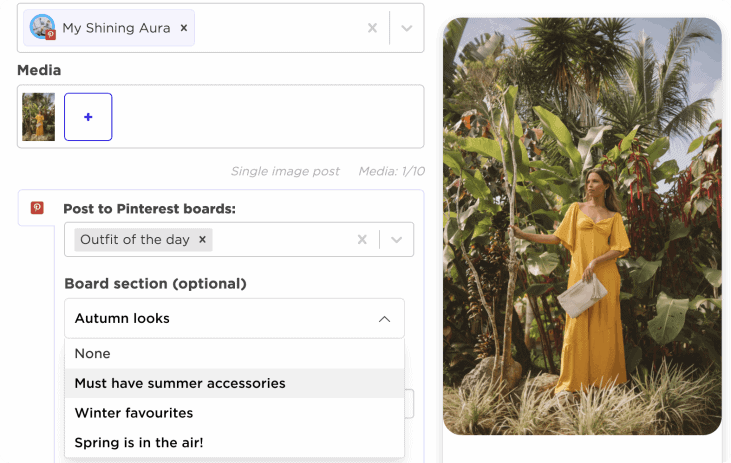
Task: Add media with the plus button
Action: click(x=88, y=117)
